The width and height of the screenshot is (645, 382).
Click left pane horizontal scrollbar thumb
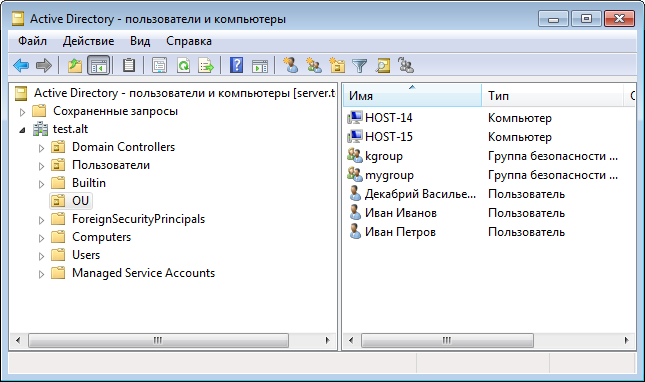click(x=158, y=340)
